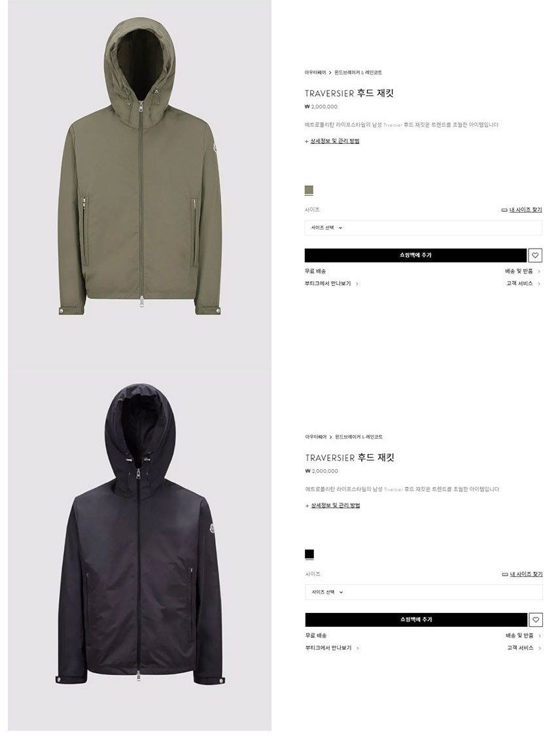Click arrow next to bottom 고객 서비스
The image size is (560, 736).
coord(539,648)
